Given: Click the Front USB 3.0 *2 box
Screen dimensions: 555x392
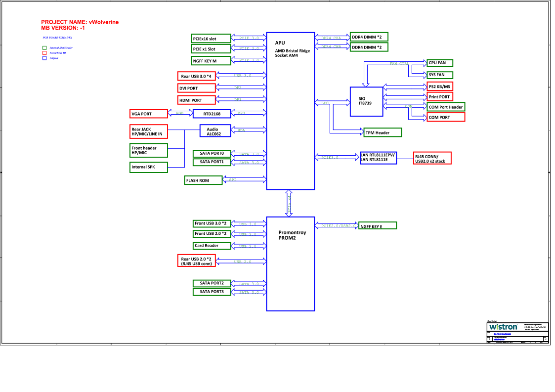Looking at the screenshot, I should 212,223.
